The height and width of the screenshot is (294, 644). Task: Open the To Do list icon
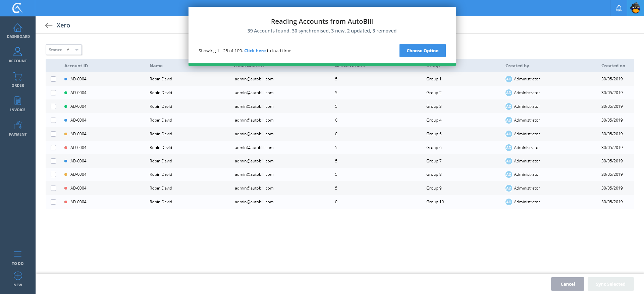[x=18, y=254]
